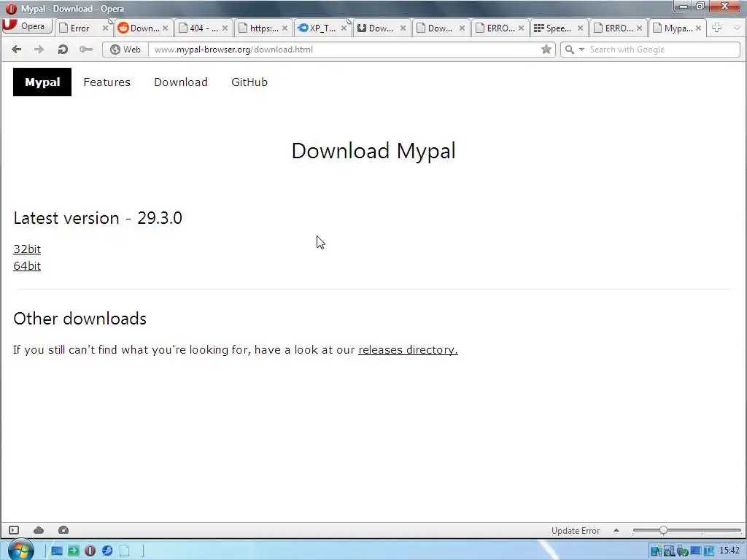Close the Error tab

106,28
